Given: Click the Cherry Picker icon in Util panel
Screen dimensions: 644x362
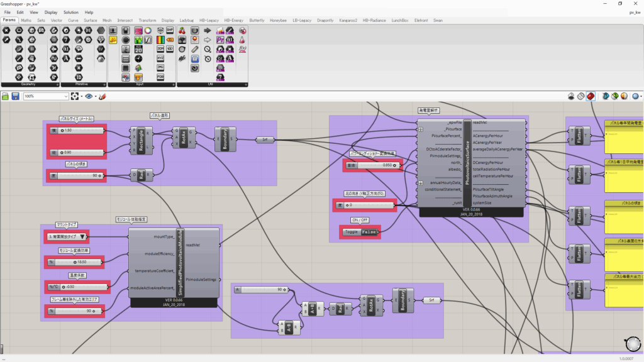Looking at the screenshot, I should (x=182, y=30).
